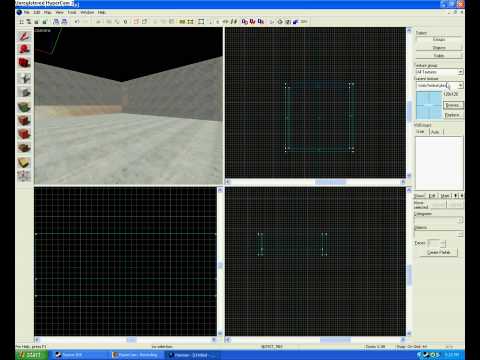Click the Hide Selected objects icon

click(x=136, y=22)
